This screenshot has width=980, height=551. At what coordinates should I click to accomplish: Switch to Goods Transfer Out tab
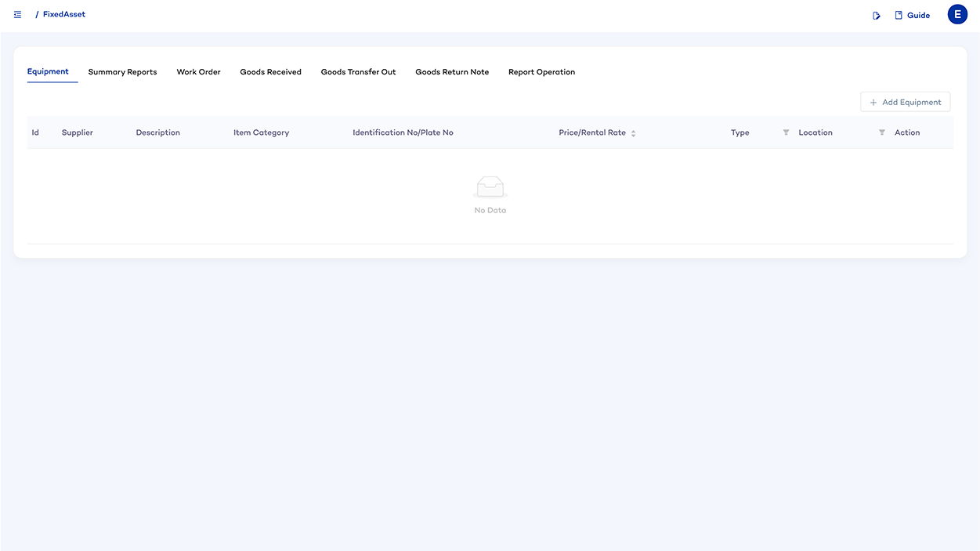click(358, 72)
